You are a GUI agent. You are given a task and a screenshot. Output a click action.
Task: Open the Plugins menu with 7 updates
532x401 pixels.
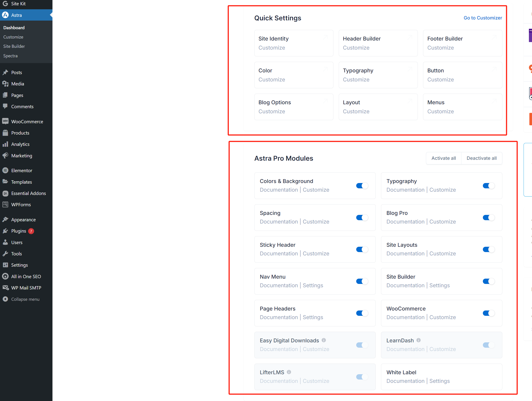pos(26,231)
